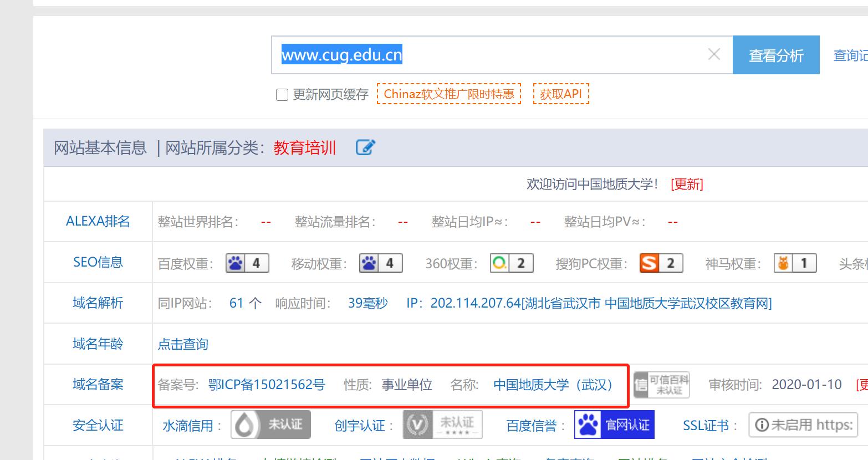The width and height of the screenshot is (868, 460).
Task: Open the 获取API link
Action: point(561,94)
